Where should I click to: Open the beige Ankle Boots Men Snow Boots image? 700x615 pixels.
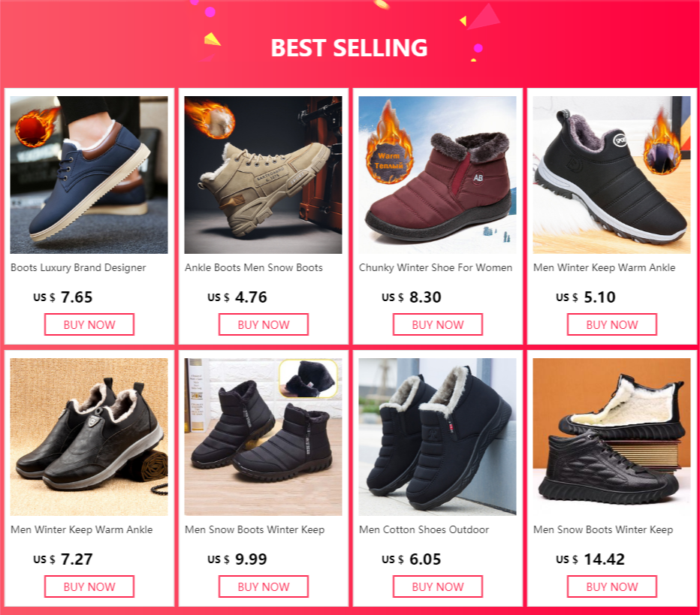coord(263,175)
